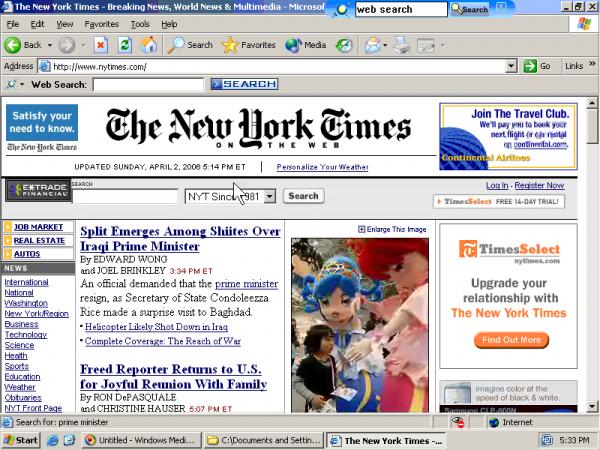Viewport: 600px width, 450px height.
Task: Open Helicopter Likely Shot Down in Iraq
Action: tap(156, 327)
